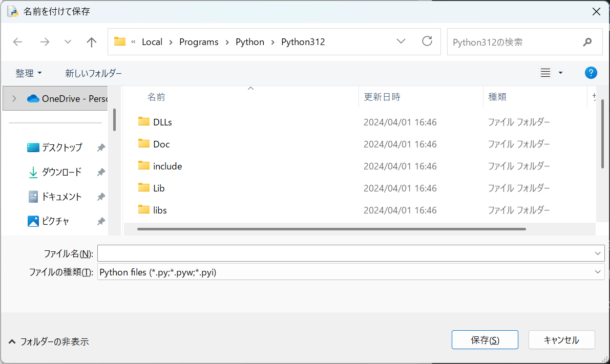Click the forward navigation arrow
610x364 pixels.
coord(45,42)
